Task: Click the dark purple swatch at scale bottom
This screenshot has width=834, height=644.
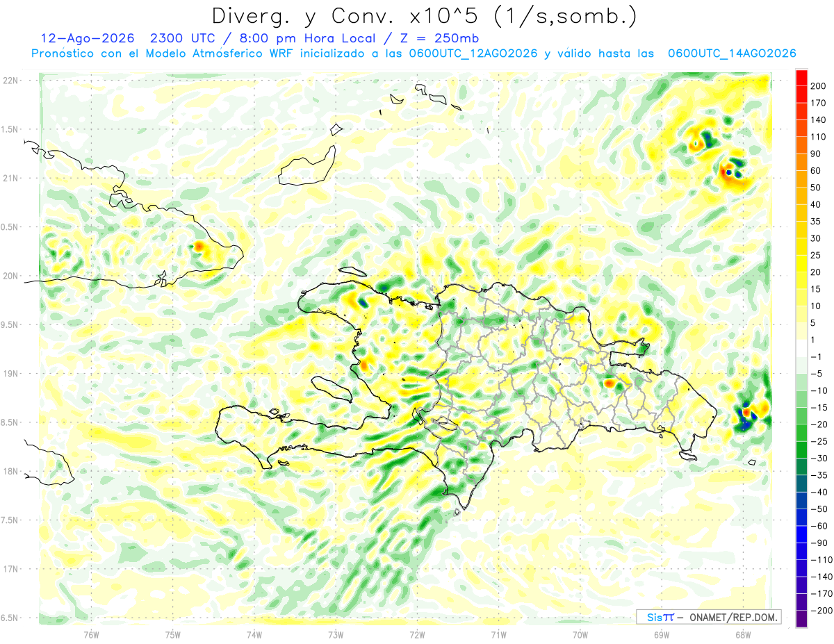Action: [x=801, y=619]
